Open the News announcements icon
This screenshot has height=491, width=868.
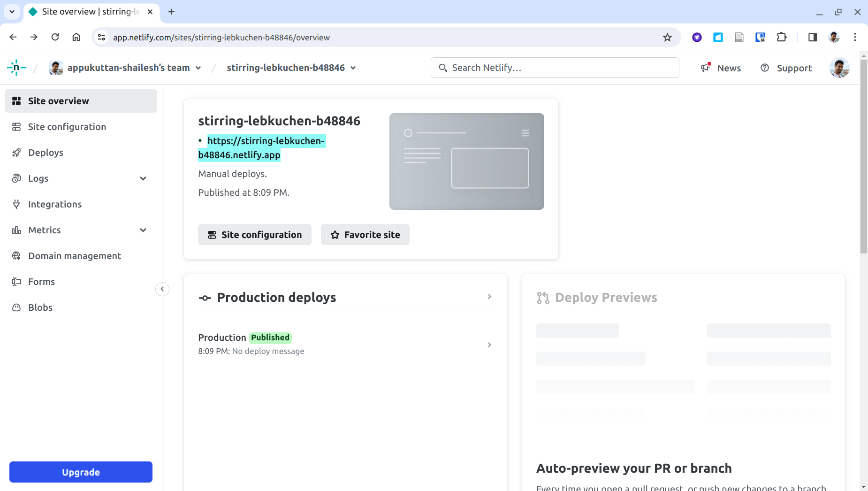coord(706,68)
